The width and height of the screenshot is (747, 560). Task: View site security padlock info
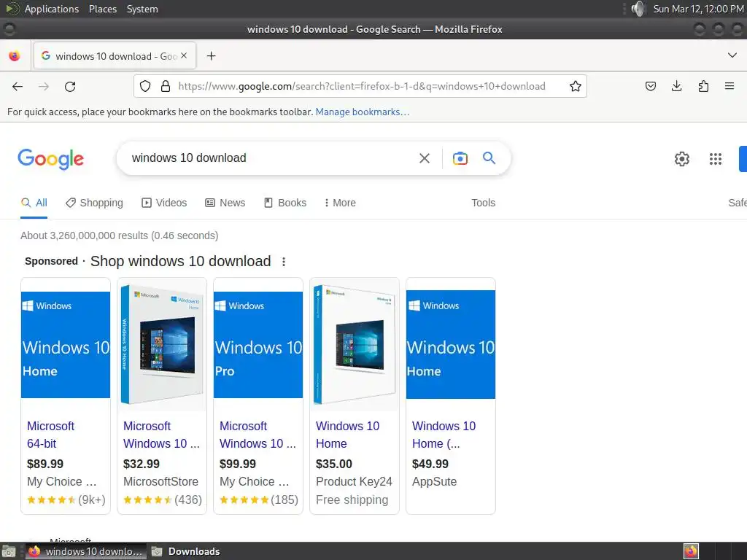(x=166, y=86)
